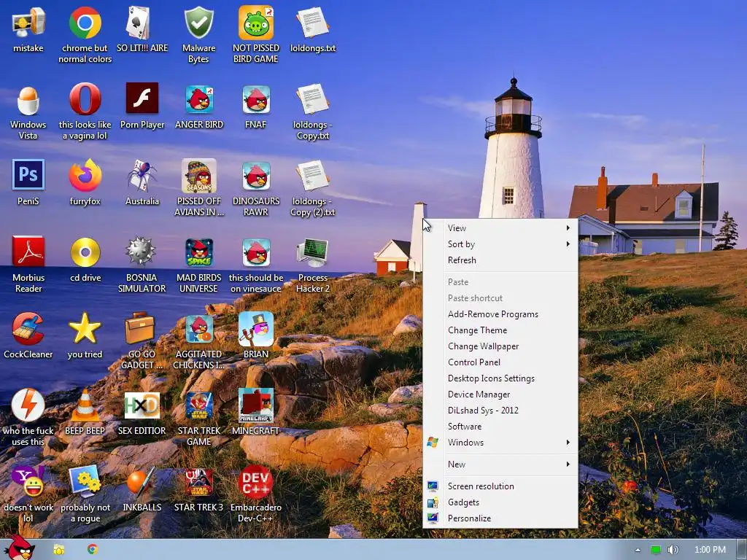The width and height of the screenshot is (747, 560).
Task: Expand the 'Sort by' submenu
Action: (500, 244)
